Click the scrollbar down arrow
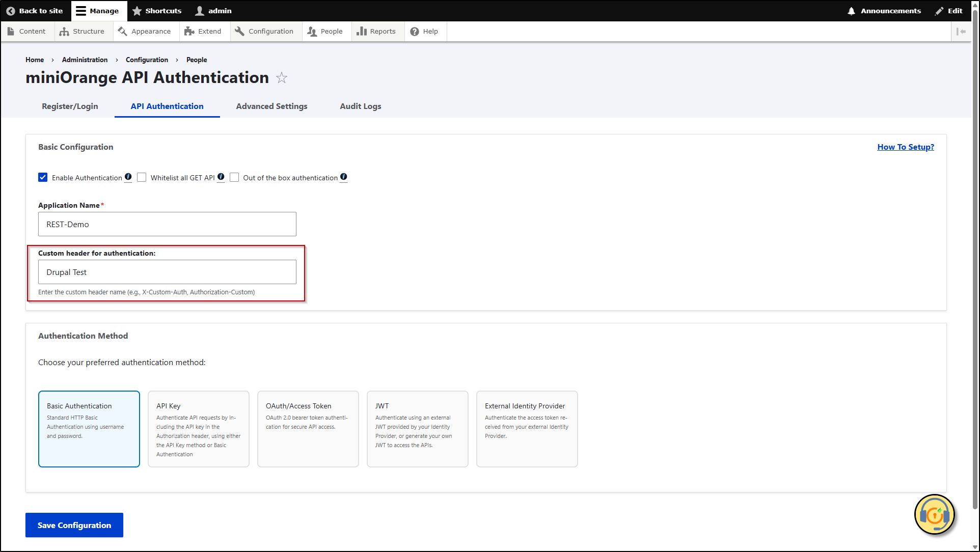Viewport: 980px width, 552px height. coord(975,547)
